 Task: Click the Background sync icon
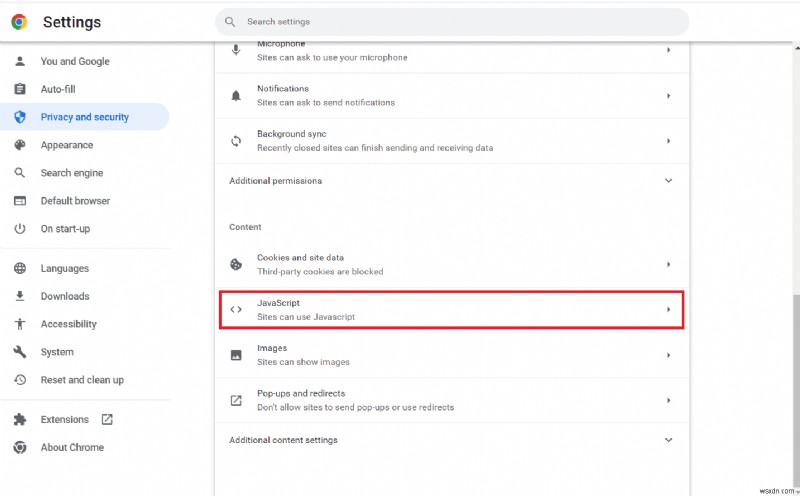[x=236, y=141]
